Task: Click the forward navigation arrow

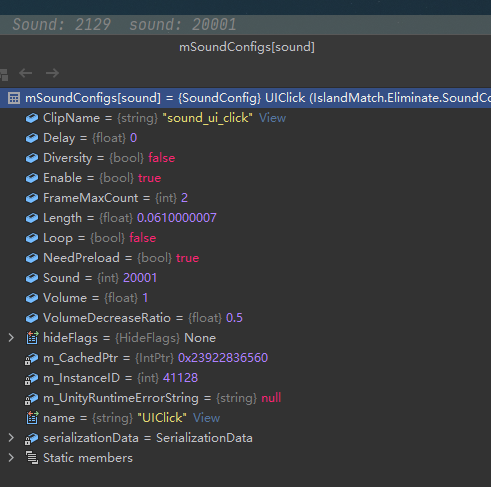Action: (x=52, y=73)
